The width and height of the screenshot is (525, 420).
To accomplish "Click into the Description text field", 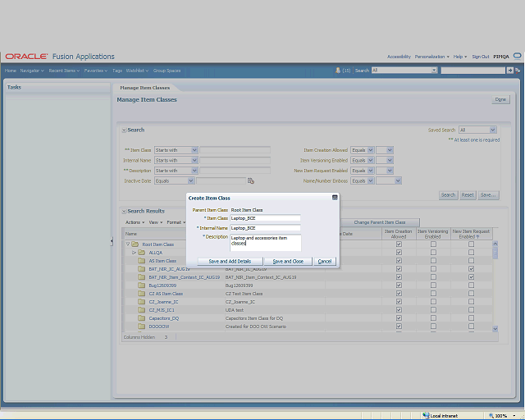I will tap(265, 241).
